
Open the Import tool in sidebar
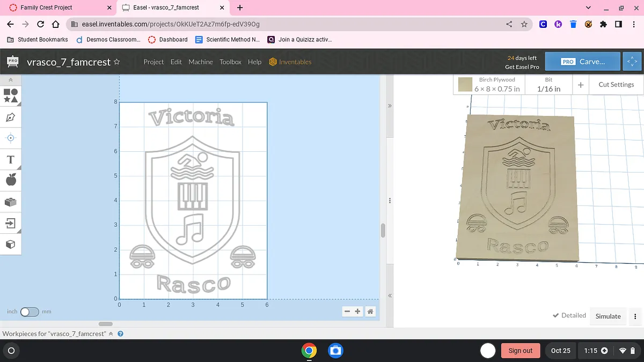(11, 223)
